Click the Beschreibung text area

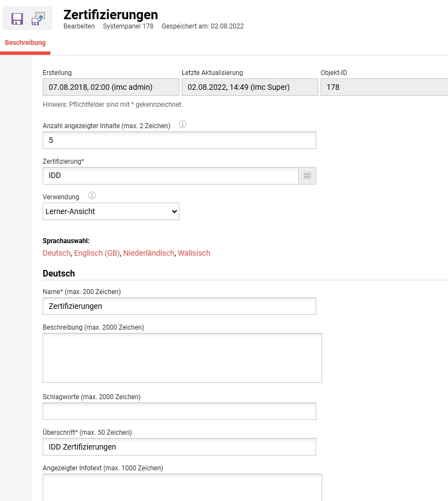pyautogui.click(x=182, y=358)
